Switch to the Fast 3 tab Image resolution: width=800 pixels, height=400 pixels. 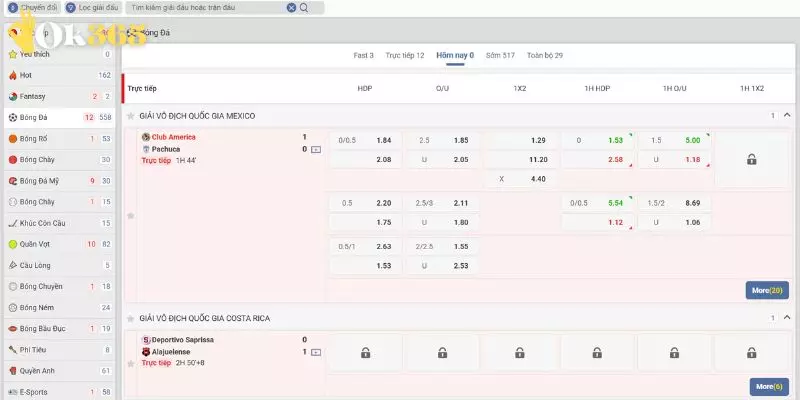pos(364,55)
